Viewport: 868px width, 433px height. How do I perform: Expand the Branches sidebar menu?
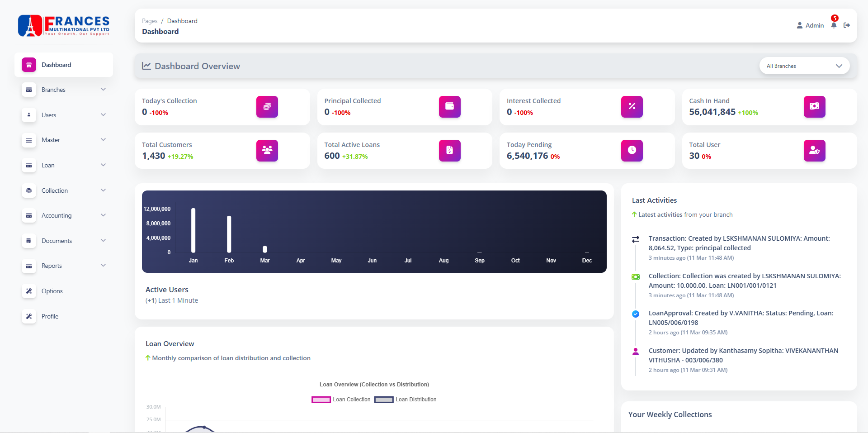pyautogui.click(x=63, y=90)
